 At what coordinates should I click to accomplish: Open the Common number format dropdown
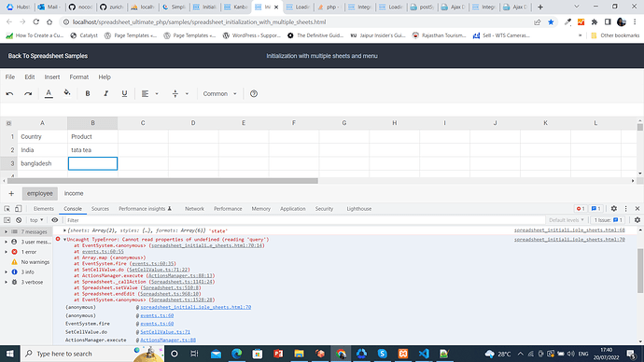coord(219,93)
